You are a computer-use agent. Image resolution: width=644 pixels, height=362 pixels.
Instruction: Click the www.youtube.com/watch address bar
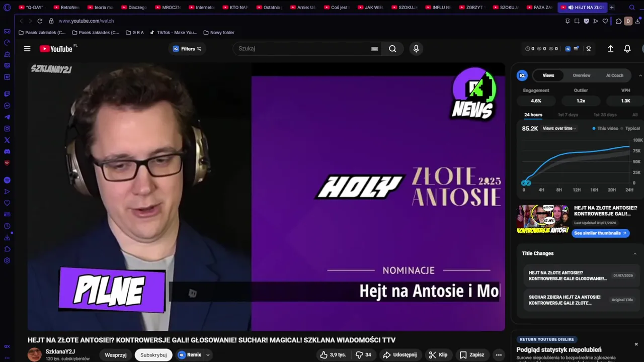point(86,21)
